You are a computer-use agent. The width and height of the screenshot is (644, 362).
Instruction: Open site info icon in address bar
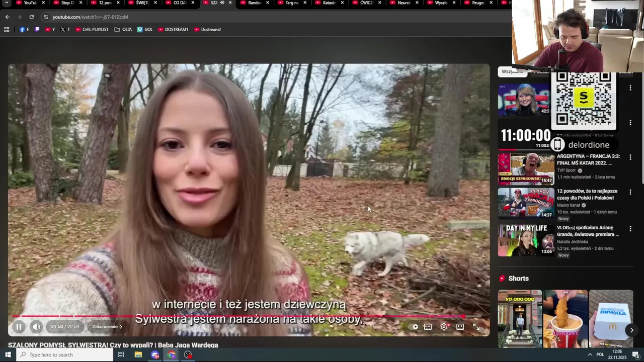(46, 17)
